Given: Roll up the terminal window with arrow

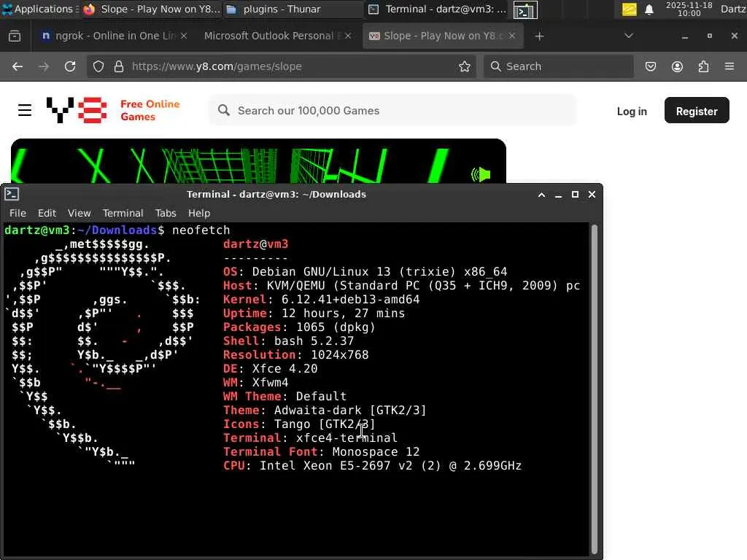Looking at the screenshot, I should tap(542, 194).
